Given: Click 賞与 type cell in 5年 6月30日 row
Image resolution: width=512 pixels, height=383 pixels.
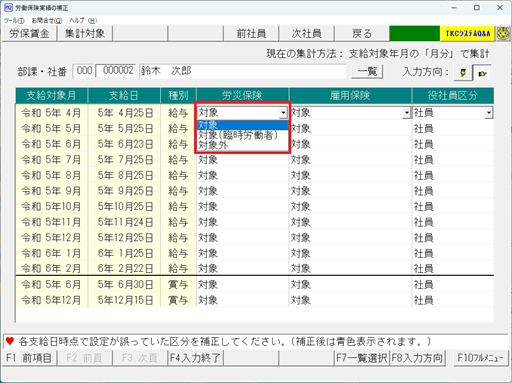Looking at the screenshot, I should (x=178, y=285).
